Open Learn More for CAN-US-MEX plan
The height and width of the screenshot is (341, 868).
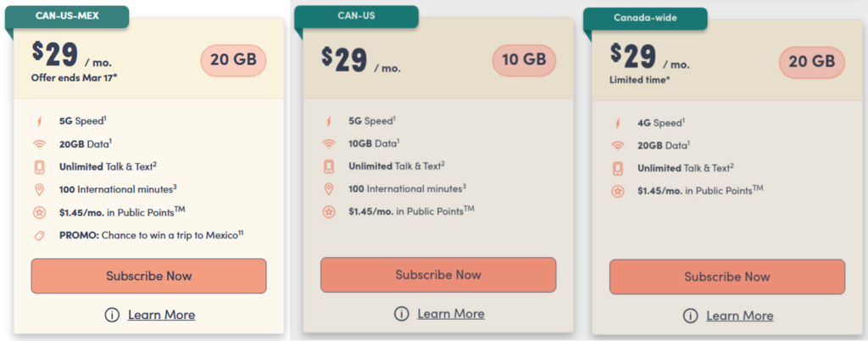coord(161,315)
